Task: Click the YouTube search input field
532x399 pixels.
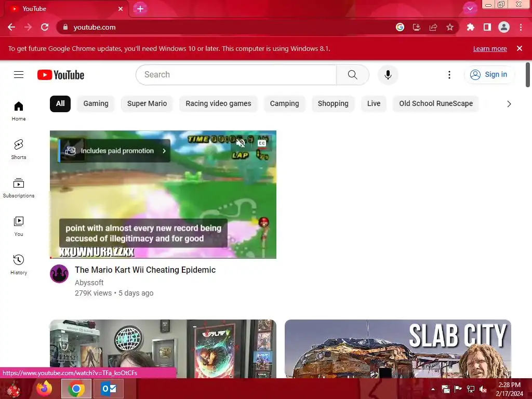Action: tap(236, 75)
